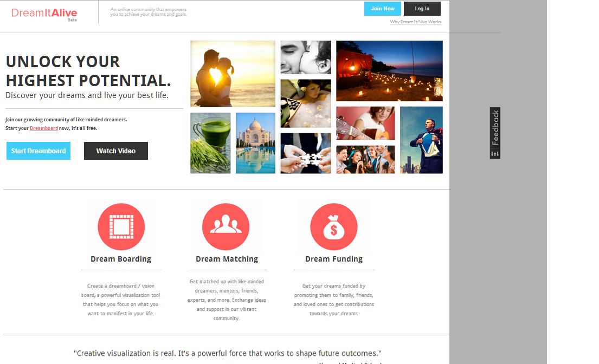
Task: Follow the red Dreamboard link
Action: 44,128
